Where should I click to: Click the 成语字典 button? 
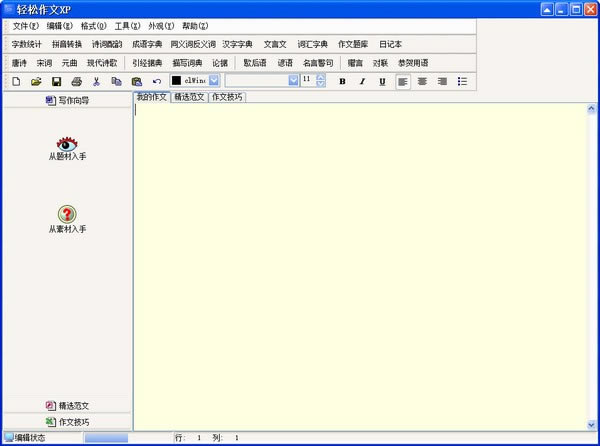(x=147, y=44)
